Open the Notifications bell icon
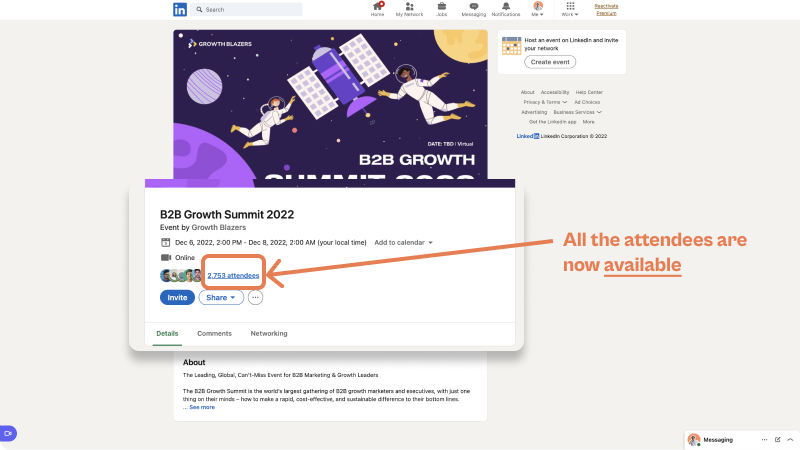 pyautogui.click(x=506, y=9)
